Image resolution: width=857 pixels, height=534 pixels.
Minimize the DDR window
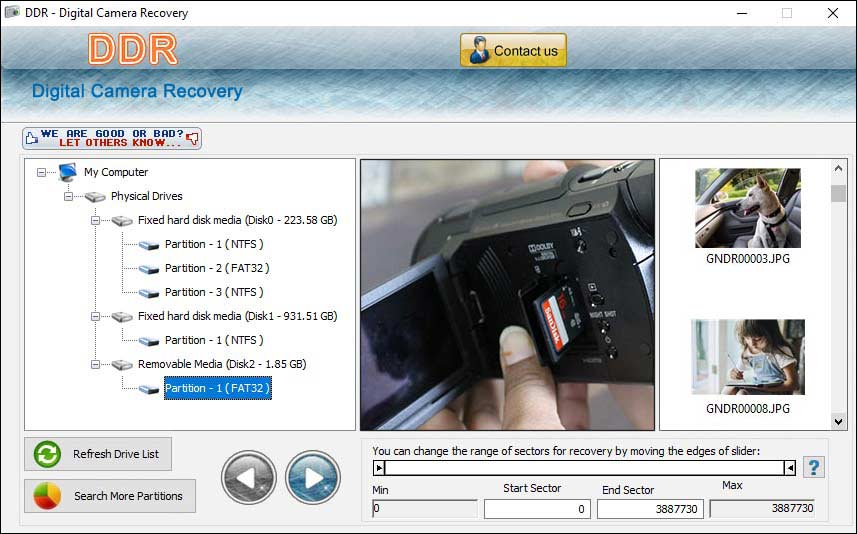742,13
